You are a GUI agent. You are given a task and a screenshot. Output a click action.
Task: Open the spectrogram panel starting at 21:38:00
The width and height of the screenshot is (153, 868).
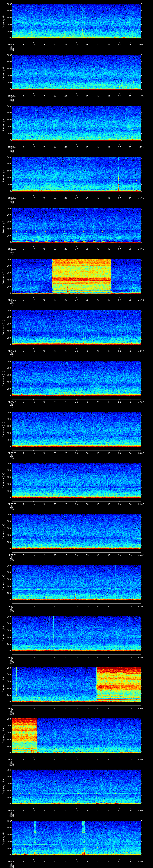(x=76, y=481)
